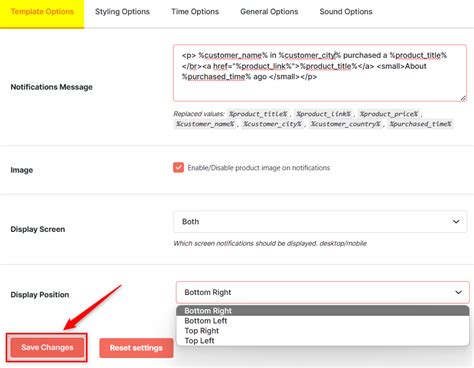Click into the Notifications Message text area

(x=320, y=73)
